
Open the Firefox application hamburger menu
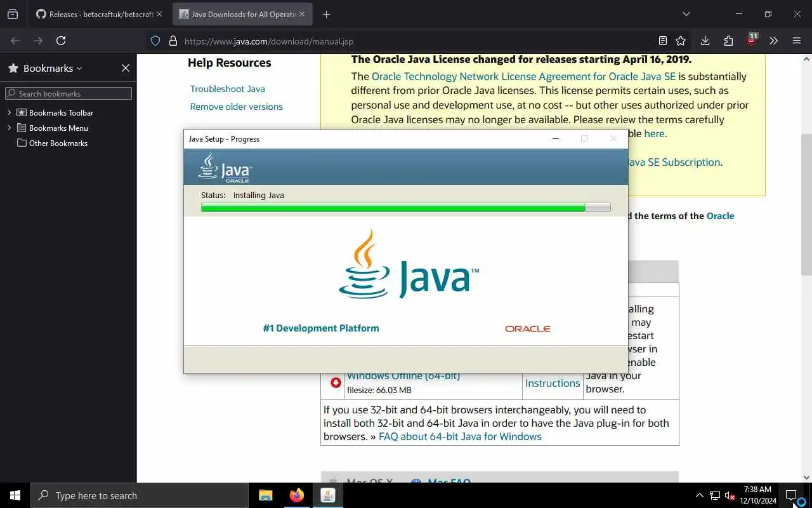[797, 41]
